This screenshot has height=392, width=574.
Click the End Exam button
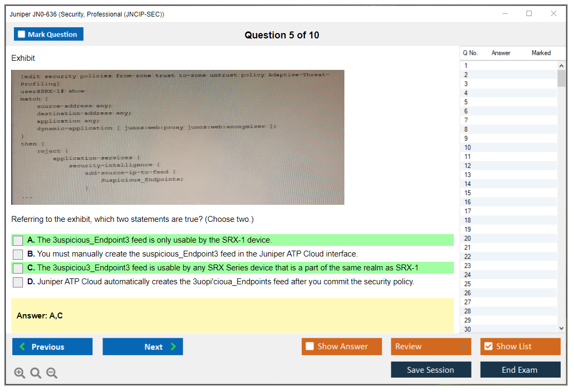click(520, 370)
